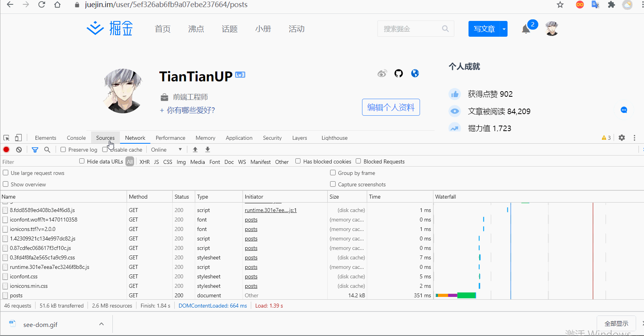This screenshot has height=336, width=644.
Task: Open the Weibo profile icon
Action: point(382,73)
